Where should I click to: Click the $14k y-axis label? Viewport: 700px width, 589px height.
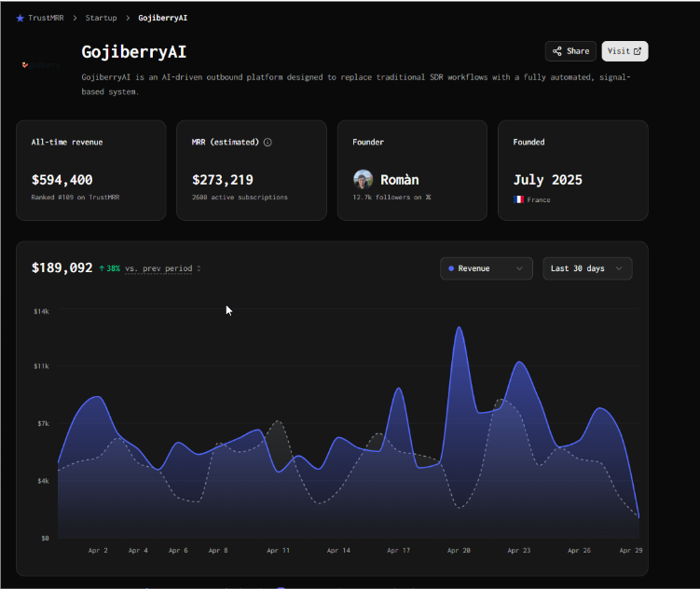(42, 311)
